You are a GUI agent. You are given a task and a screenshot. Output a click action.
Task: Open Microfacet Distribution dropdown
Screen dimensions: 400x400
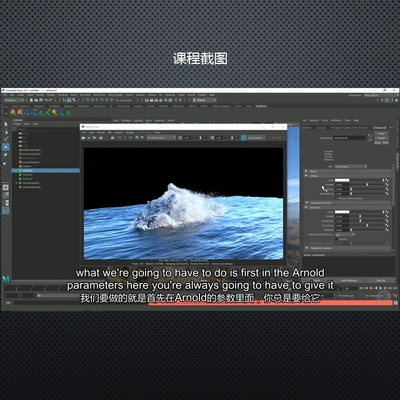tap(345, 235)
